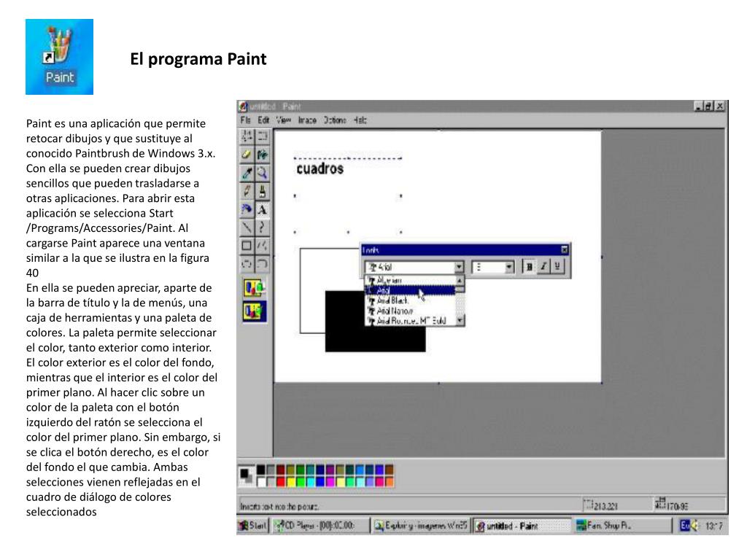Viewport: 747px width, 560px height.
Task: Pick the bright red palette color
Action: pos(281,481)
